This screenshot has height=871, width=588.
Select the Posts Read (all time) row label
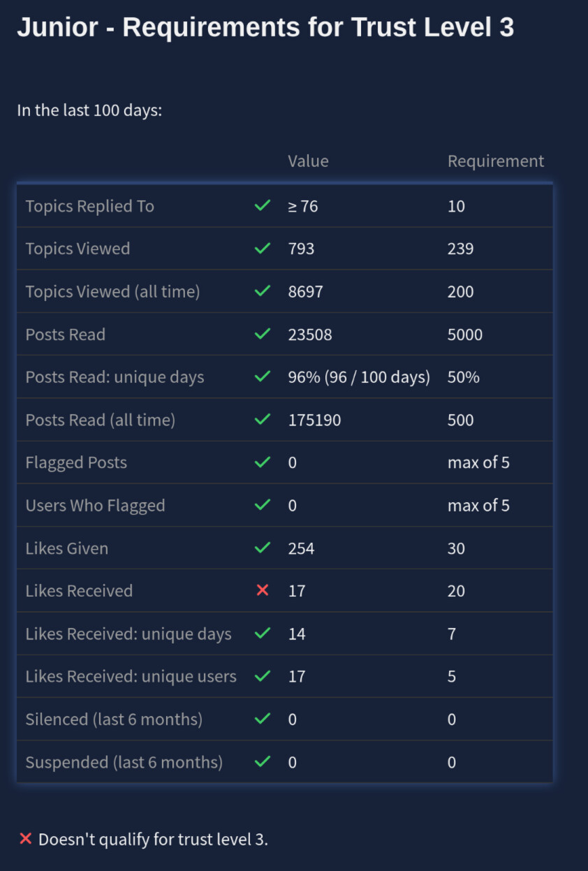[101, 420]
